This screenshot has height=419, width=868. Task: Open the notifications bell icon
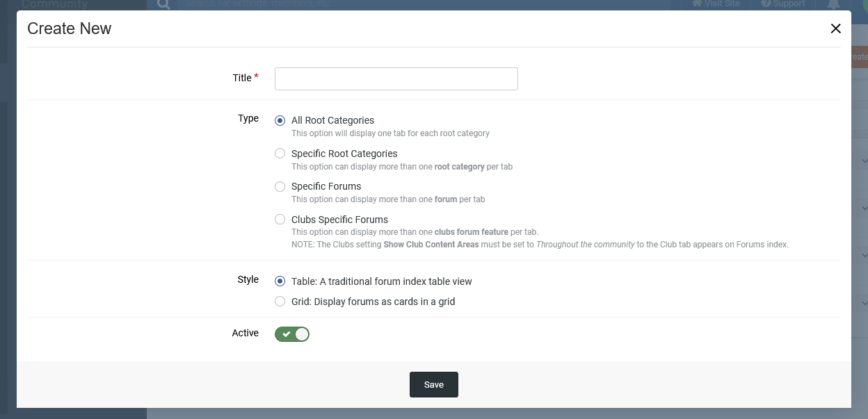(833, 4)
